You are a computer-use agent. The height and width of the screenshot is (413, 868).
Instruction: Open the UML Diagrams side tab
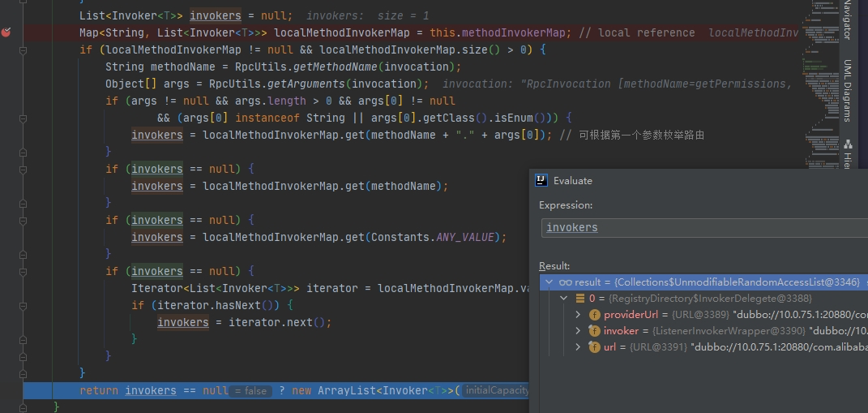847,90
